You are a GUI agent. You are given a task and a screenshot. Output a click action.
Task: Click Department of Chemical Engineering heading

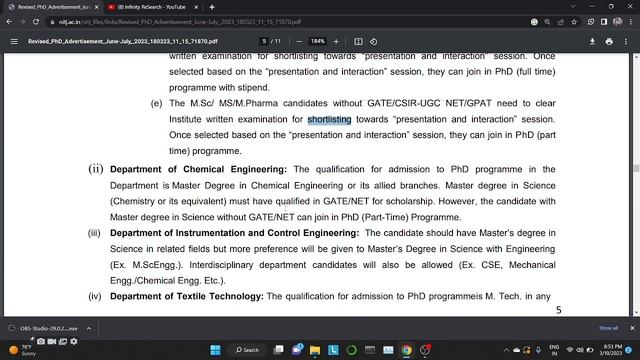pos(198,169)
